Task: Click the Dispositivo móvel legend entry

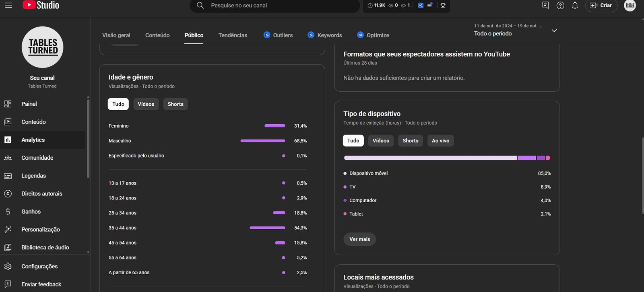Action: (365, 173)
